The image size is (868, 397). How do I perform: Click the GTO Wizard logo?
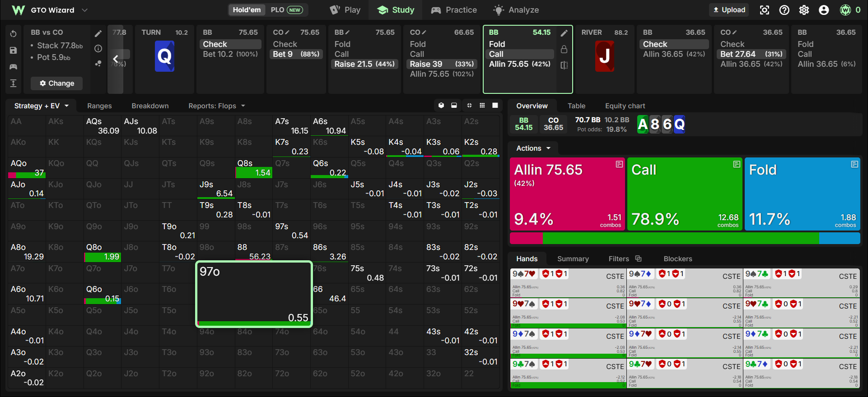[x=18, y=10]
